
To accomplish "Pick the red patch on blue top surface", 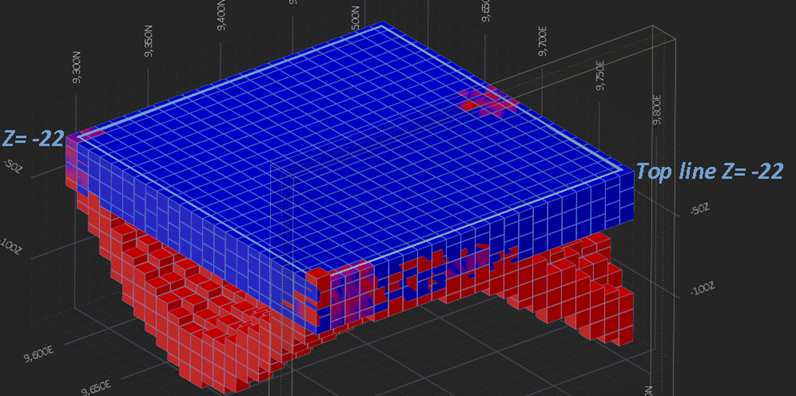I will (x=488, y=102).
